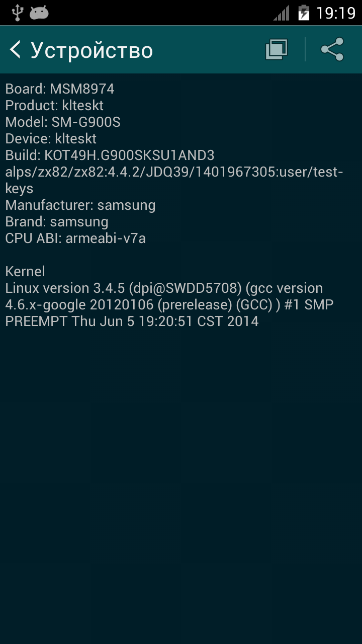Viewport: 362px width, 644px height.
Task: Tap the alps/zx82 build fingerprint text
Action: tap(174, 180)
